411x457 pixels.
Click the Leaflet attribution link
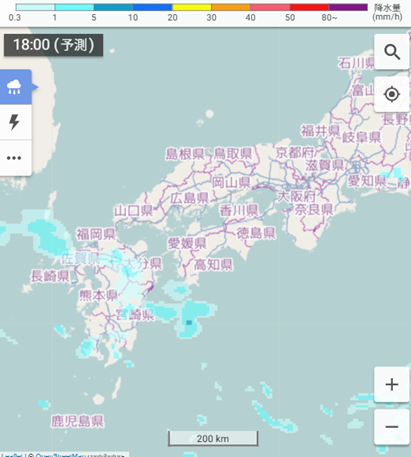pos(12,455)
